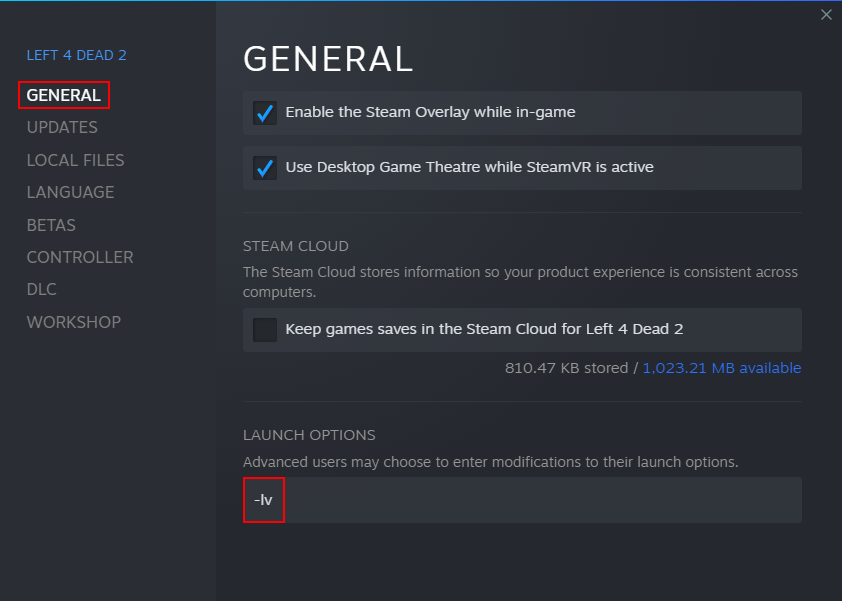Show the DLC tab
Viewport: 842px width, 601px height.
tap(42, 289)
